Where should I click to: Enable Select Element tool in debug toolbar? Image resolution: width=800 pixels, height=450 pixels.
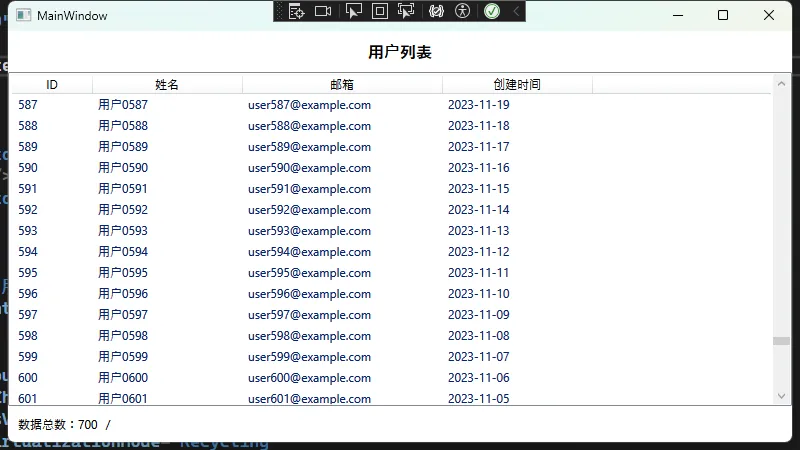point(353,11)
